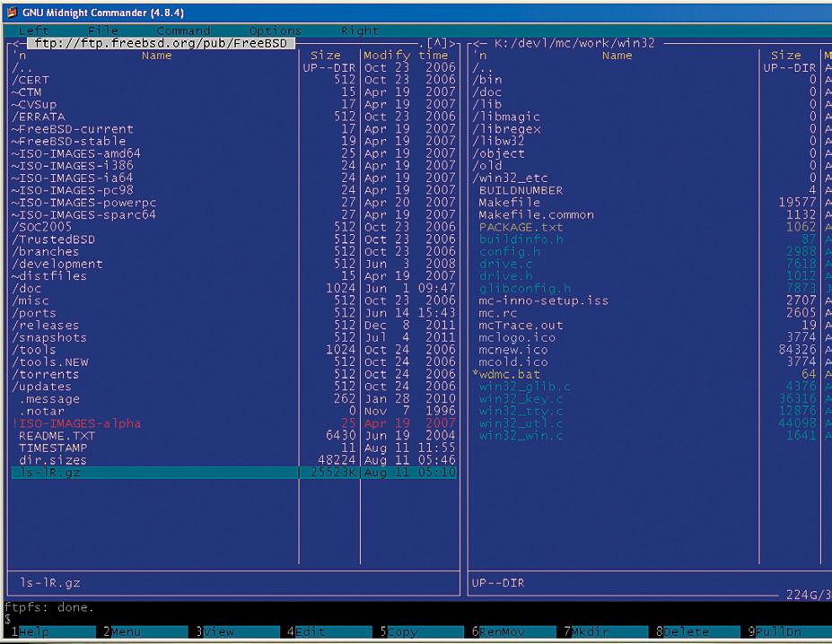The height and width of the screenshot is (644, 832).
Task: Select mclogo.ico file
Action: (517, 337)
